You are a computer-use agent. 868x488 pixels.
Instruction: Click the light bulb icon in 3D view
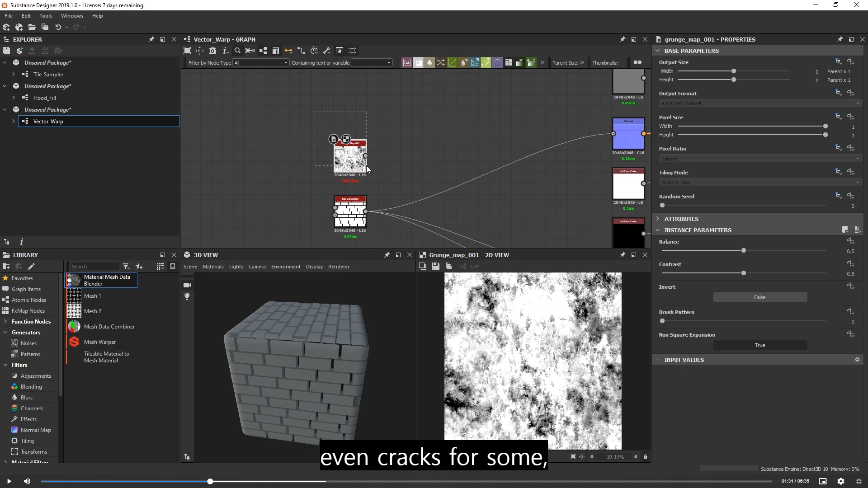coord(187,296)
